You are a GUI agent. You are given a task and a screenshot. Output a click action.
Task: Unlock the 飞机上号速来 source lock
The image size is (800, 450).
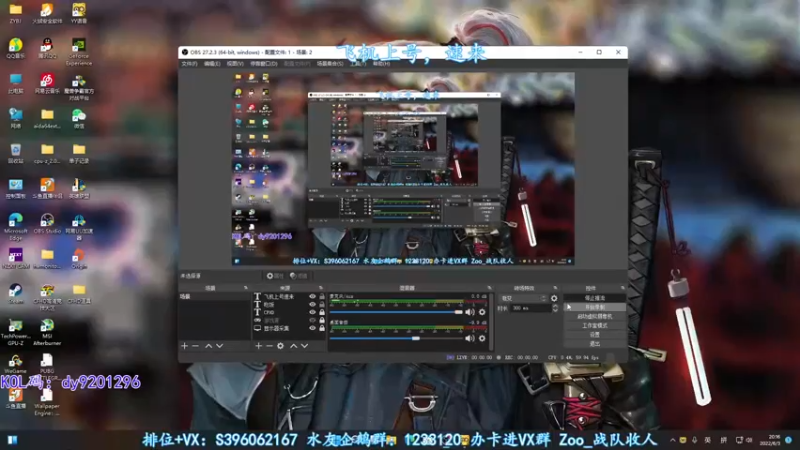pos(322,296)
